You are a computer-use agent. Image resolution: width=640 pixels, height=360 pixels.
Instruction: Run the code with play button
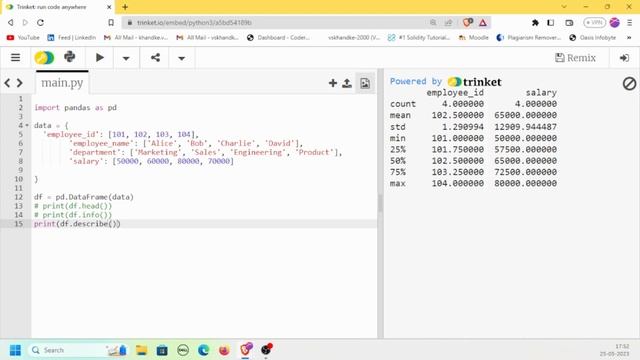coord(100,58)
